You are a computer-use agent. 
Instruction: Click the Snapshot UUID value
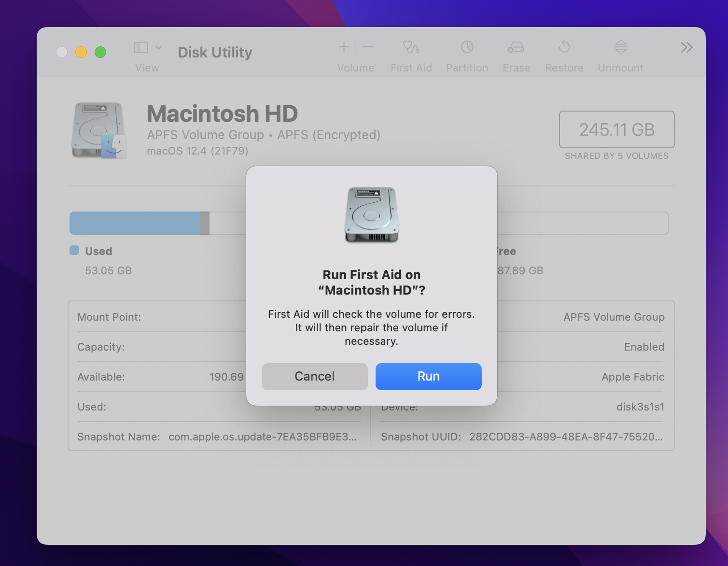pyautogui.click(x=566, y=437)
